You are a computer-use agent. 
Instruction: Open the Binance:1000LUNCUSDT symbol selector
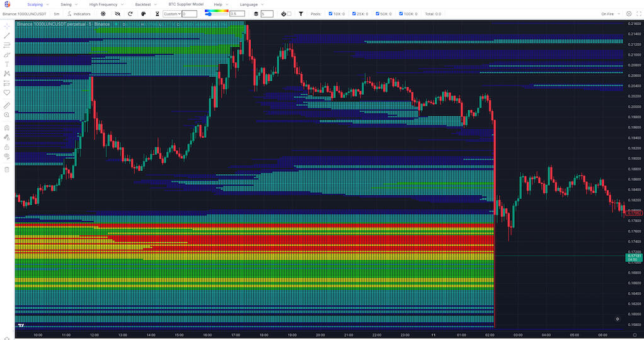24,14
